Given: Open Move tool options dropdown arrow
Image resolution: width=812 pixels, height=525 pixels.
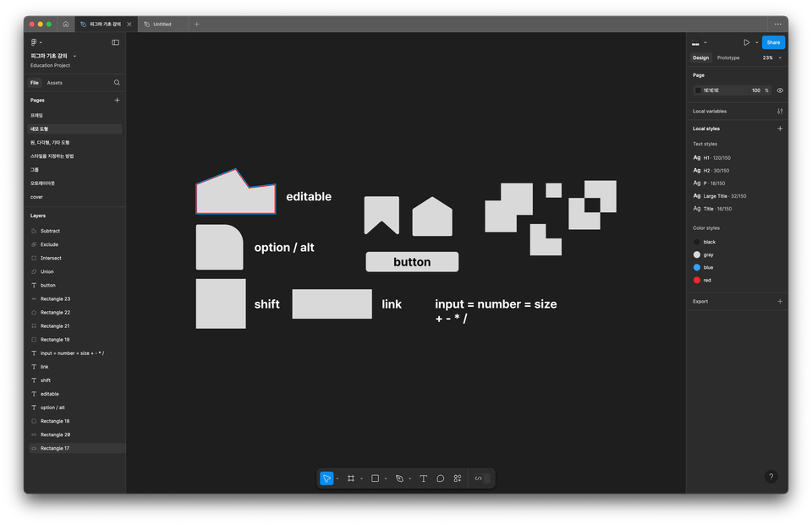Looking at the screenshot, I should click(x=337, y=479).
